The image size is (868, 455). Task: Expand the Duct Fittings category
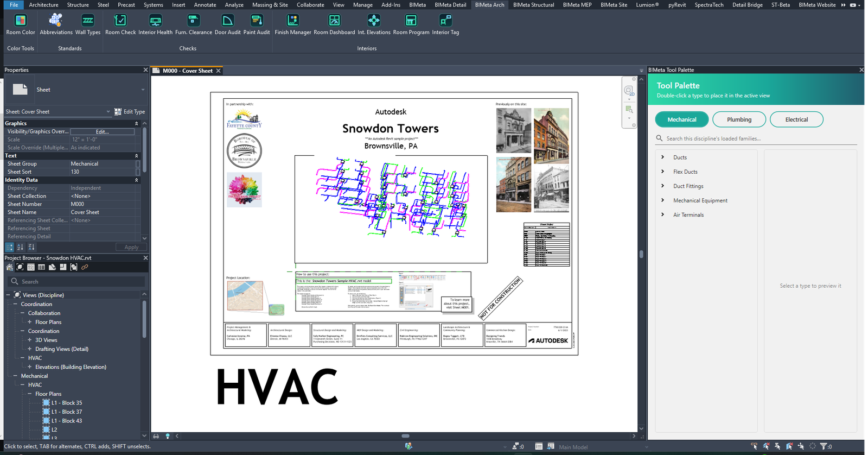point(663,186)
